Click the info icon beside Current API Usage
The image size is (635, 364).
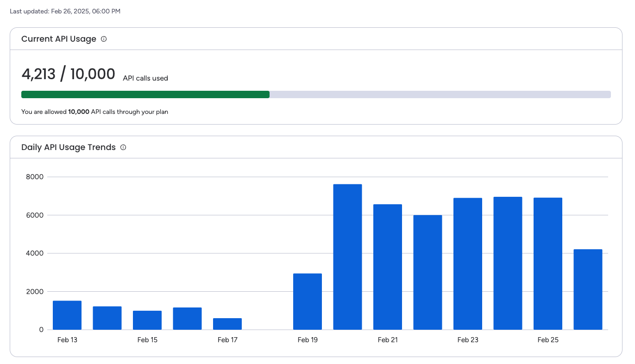point(104,39)
